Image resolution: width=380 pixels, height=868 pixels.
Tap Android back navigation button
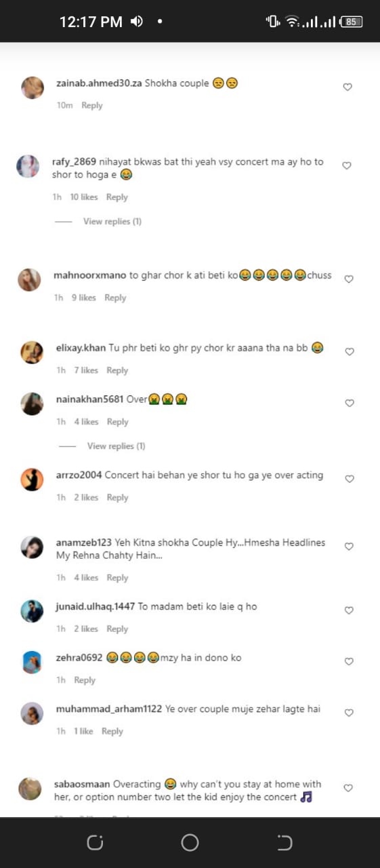(x=284, y=843)
